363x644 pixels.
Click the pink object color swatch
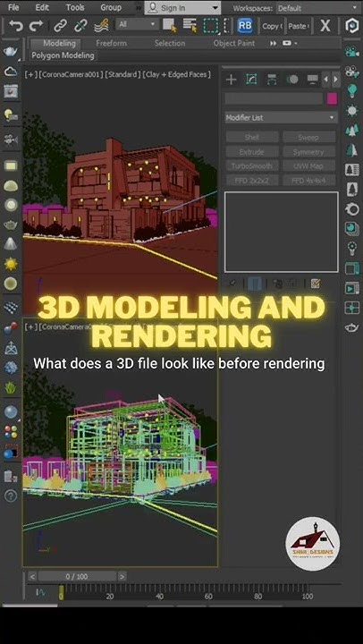pos(332,98)
